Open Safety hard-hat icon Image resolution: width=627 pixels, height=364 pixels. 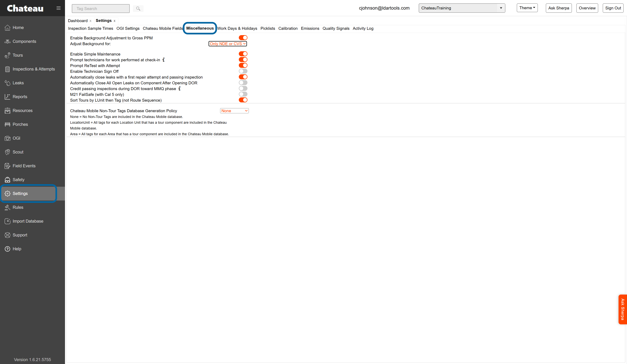[7, 180]
